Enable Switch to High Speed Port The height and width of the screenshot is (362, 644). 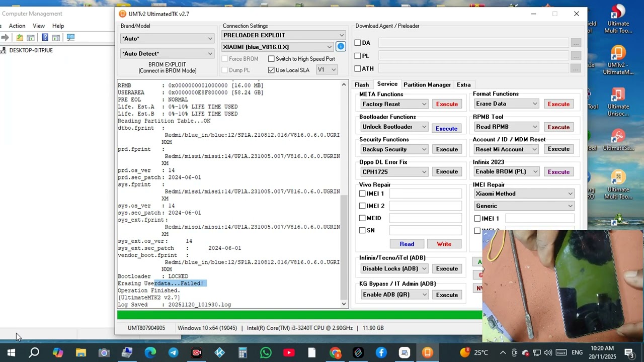(x=271, y=59)
